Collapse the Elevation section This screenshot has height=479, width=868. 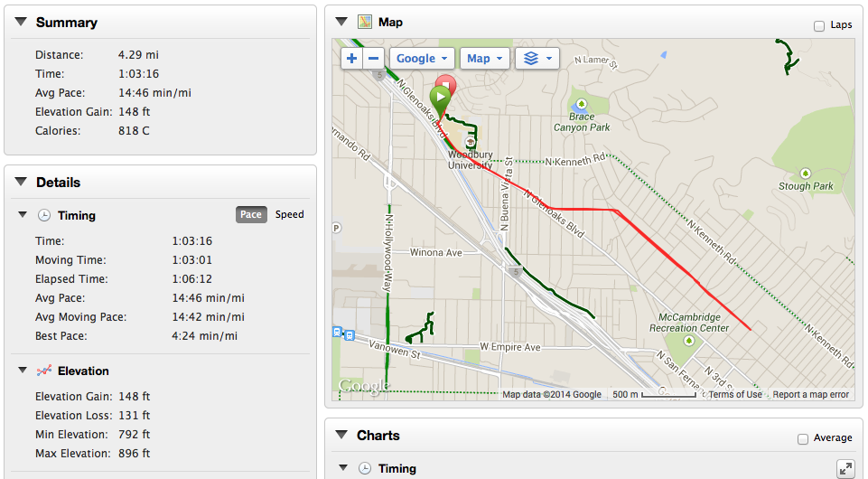pos(23,370)
